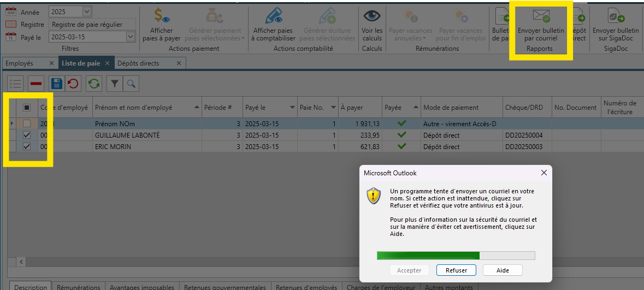Screen dimensions: 644x290
Task: Close the Employés tab
Action: coord(51,63)
